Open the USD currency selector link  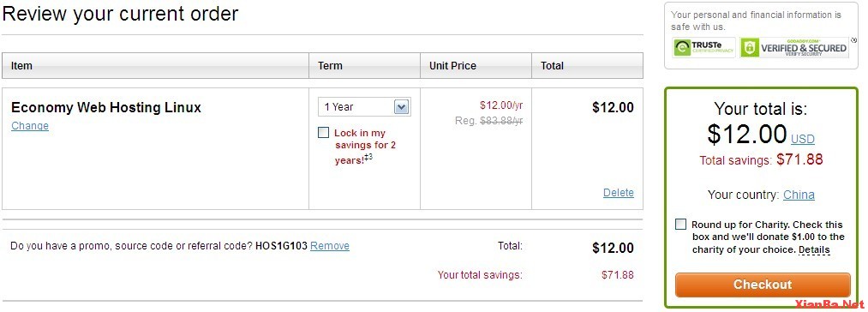(x=803, y=139)
